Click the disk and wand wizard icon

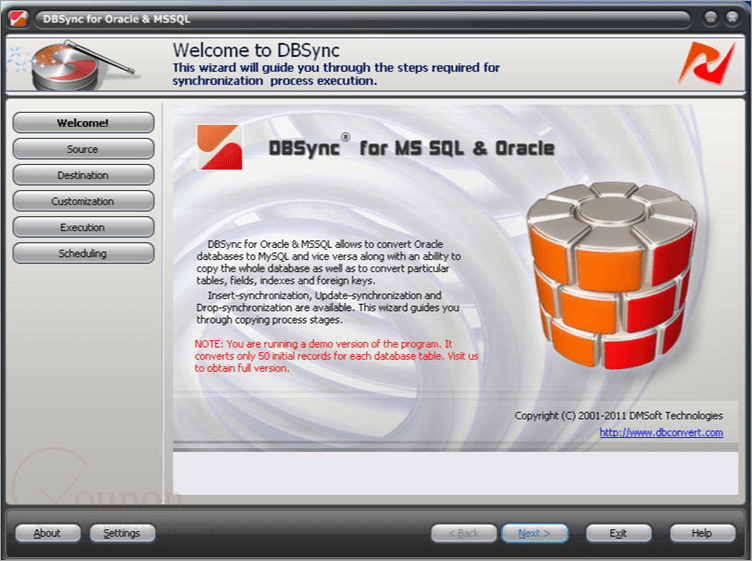click(73, 66)
